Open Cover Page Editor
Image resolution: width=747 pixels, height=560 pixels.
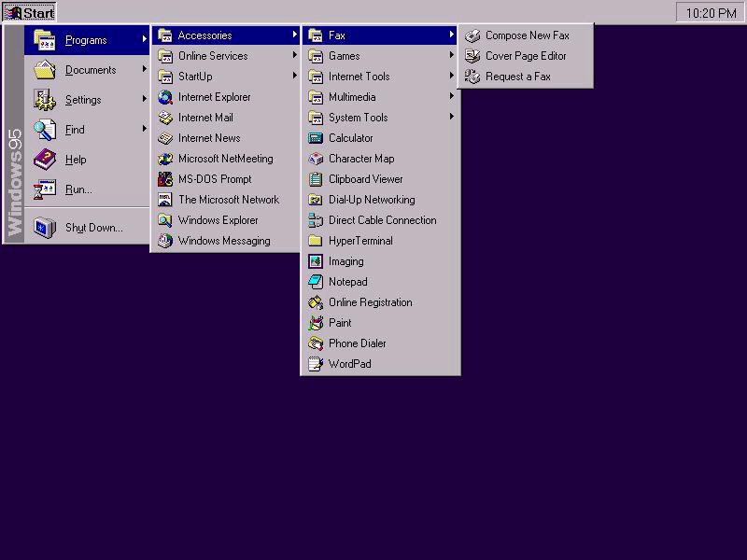[526, 56]
